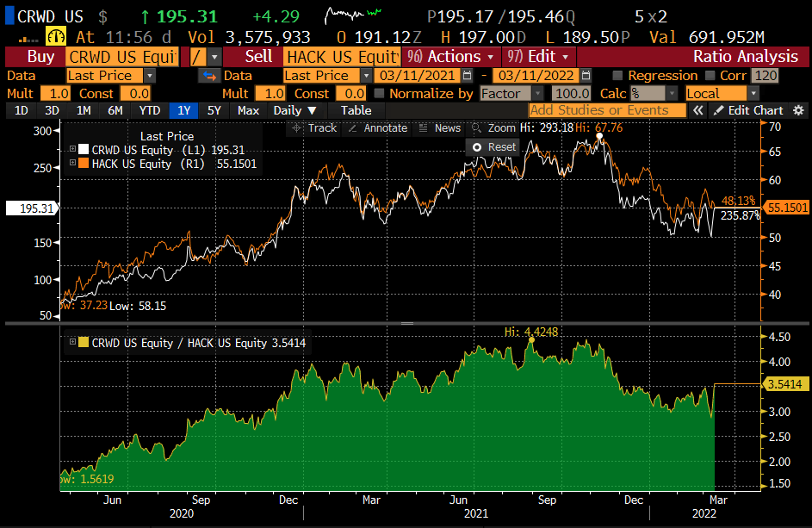Click the HACK US Equity sell field
This screenshot has width=812, height=528.
342,57
